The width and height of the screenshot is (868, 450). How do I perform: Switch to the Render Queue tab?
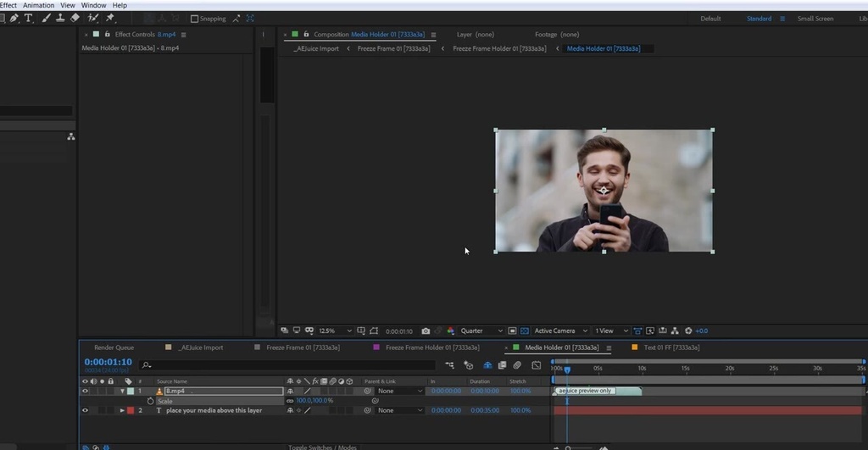pyautogui.click(x=114, y=347)
